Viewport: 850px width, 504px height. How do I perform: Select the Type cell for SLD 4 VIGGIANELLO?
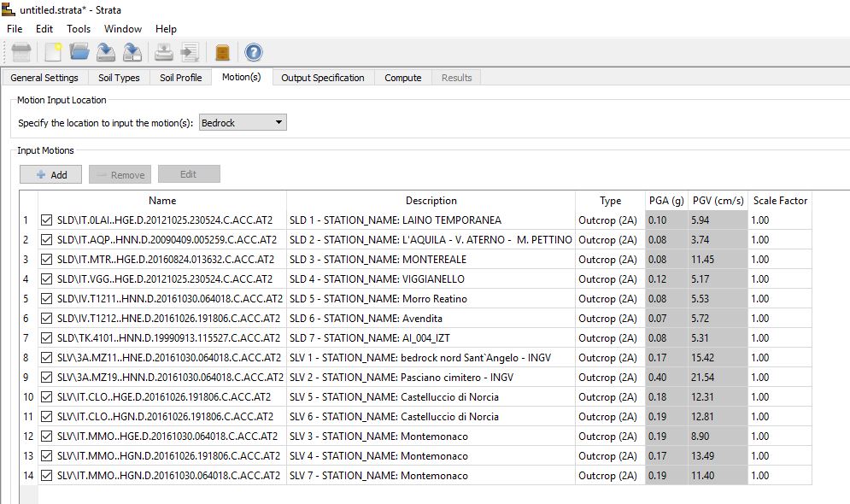click(609, 279)
